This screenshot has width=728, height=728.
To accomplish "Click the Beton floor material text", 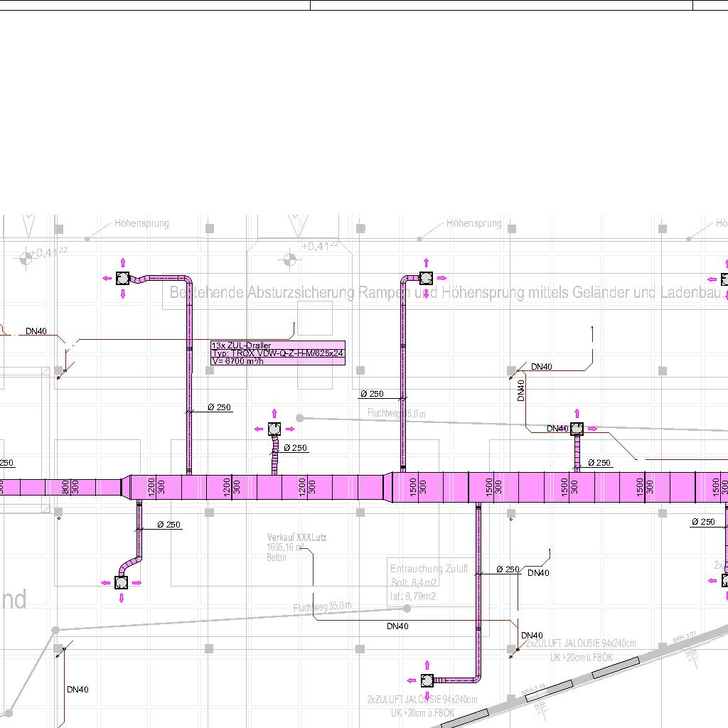I will point(277,557).
